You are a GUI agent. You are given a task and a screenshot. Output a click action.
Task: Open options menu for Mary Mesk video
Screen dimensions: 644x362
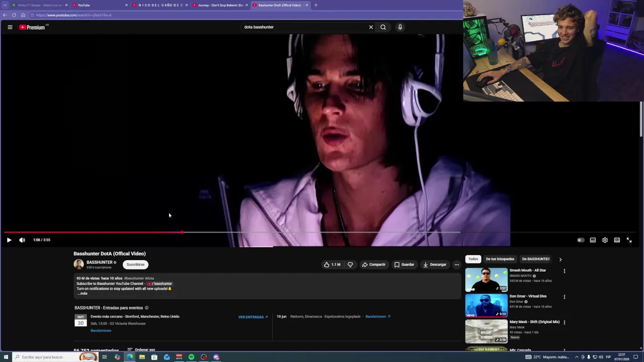tap(564, 322)
